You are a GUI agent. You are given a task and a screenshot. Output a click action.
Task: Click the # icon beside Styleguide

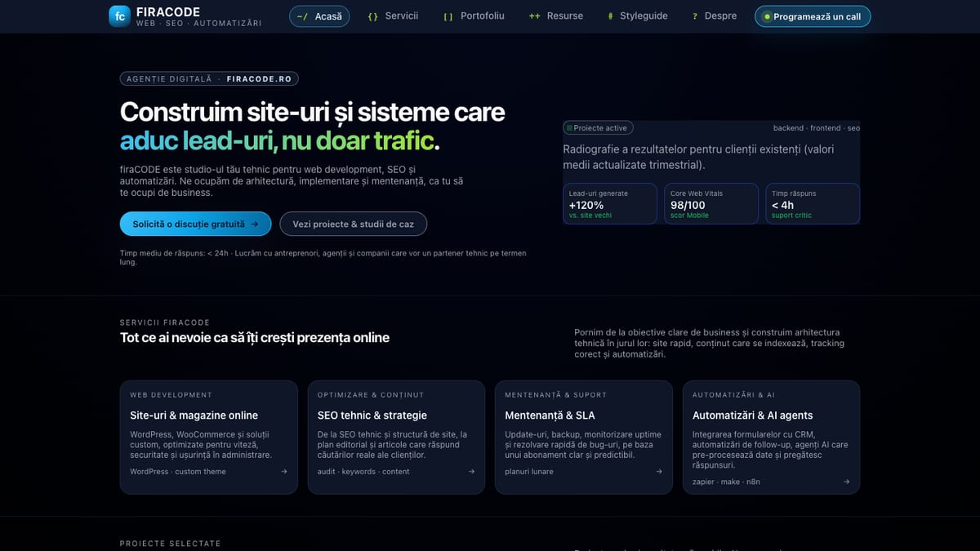(611, 16)
